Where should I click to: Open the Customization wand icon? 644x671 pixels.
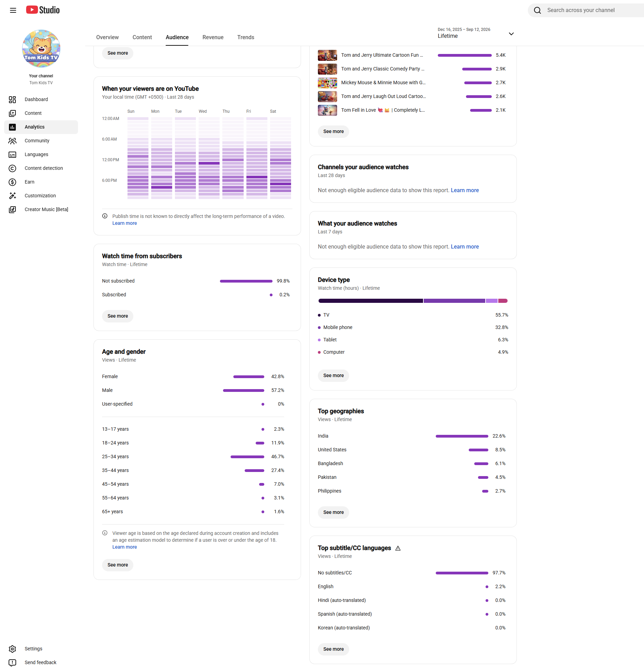coord(12,196)
